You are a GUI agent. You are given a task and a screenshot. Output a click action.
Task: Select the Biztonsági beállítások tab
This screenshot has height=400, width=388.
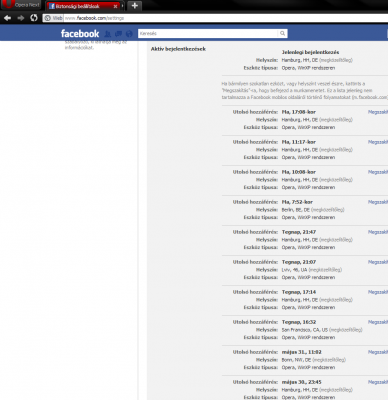coord(80,6)
